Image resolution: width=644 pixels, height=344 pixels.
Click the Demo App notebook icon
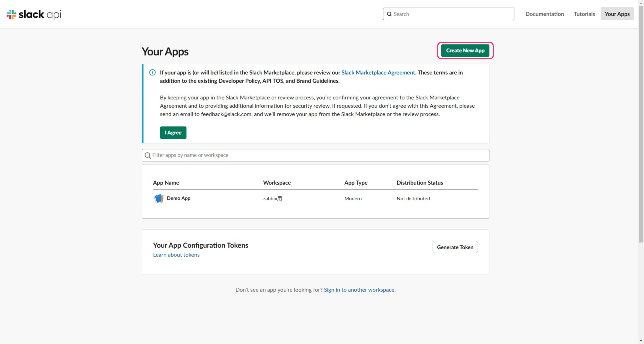[159, 198]
